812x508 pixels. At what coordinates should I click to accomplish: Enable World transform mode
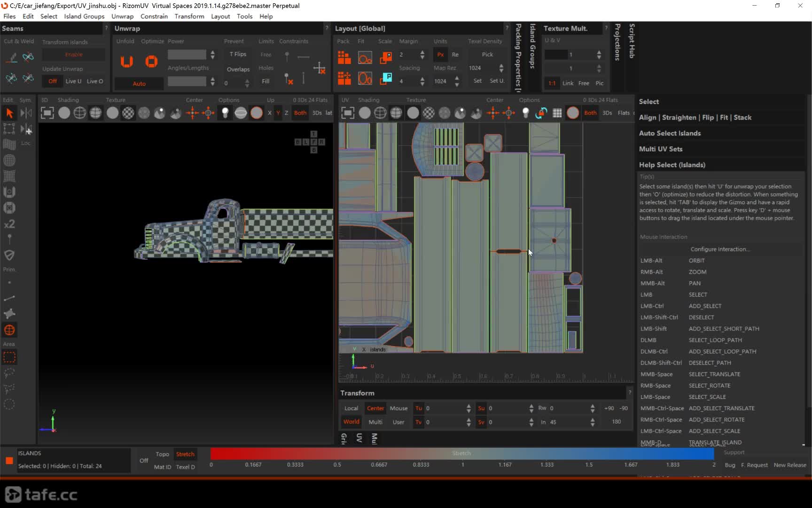point(351,422)
